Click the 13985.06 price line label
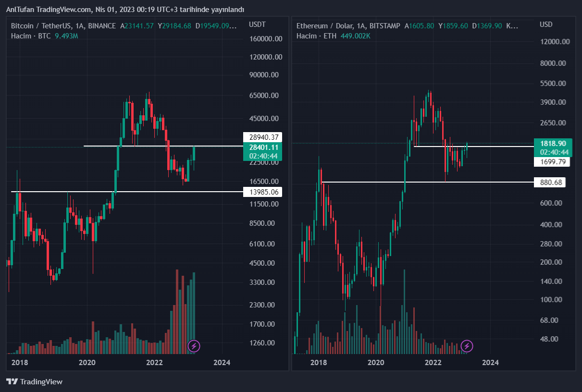The width and height of the screenshot is (582, 392). (262, 192)
